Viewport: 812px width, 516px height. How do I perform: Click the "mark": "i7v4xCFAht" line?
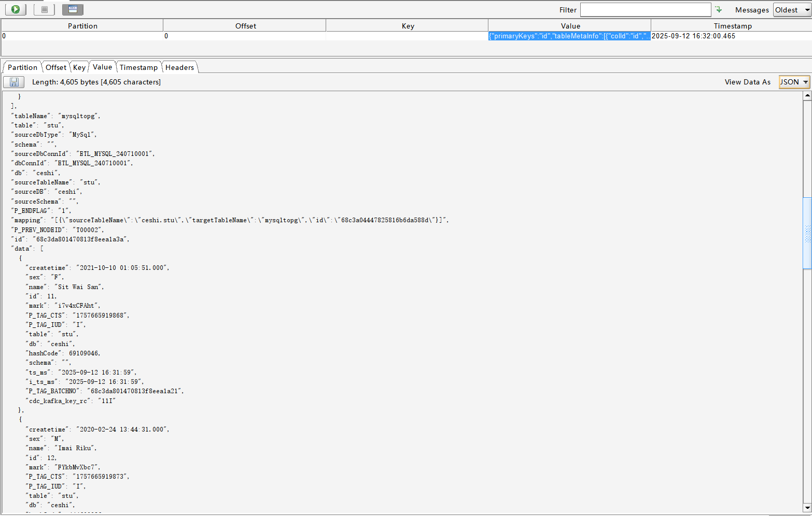pyautogui.click(x=63, y=306)
